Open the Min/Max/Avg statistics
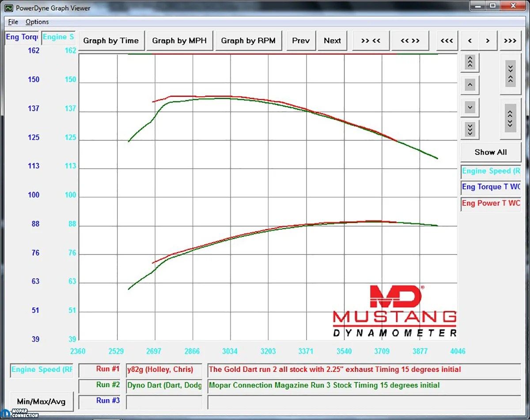Image resolution: width=530 pixels, height=420 pixels. click(42, 401)
